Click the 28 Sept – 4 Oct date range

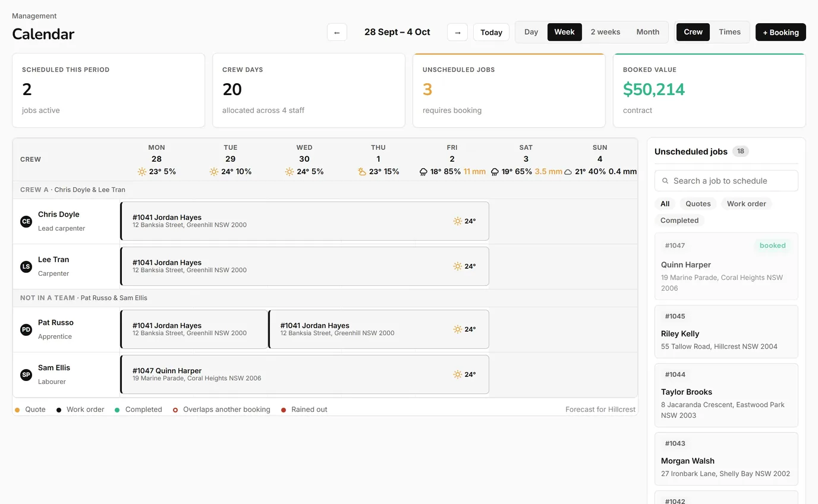click(397, 32)
